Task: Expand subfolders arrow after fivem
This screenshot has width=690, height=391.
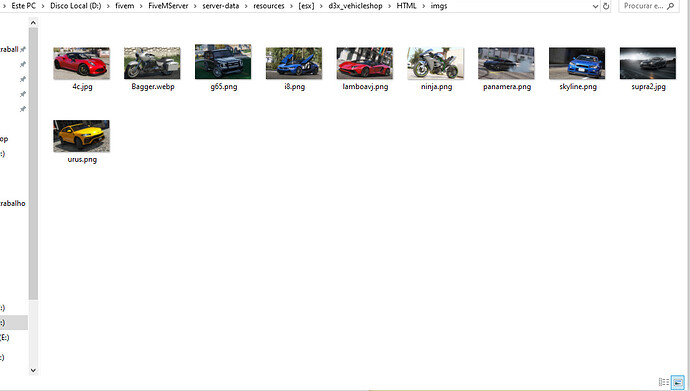Action: point(141,6)
